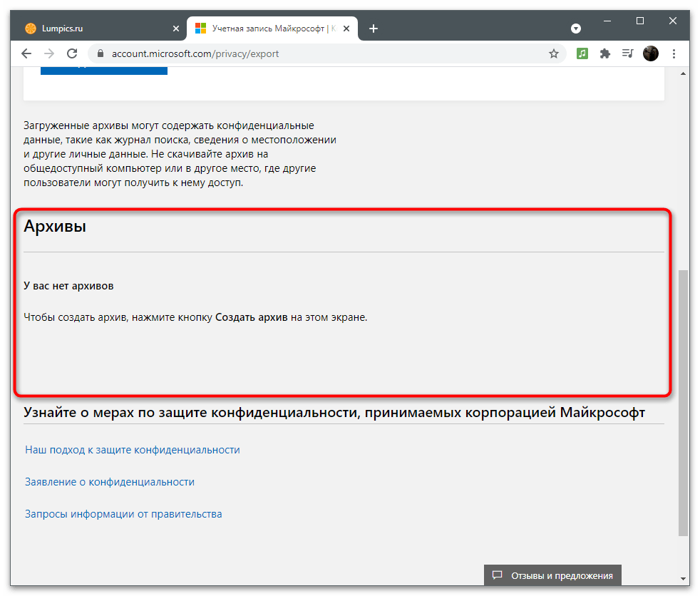This screenshot has width=700, height=596.
Task: Open a new tab with plus button
Action: [374, 29]
